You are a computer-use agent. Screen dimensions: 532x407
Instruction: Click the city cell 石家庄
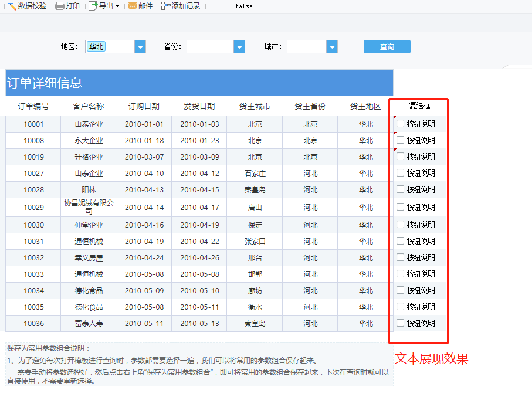point(255,174)
